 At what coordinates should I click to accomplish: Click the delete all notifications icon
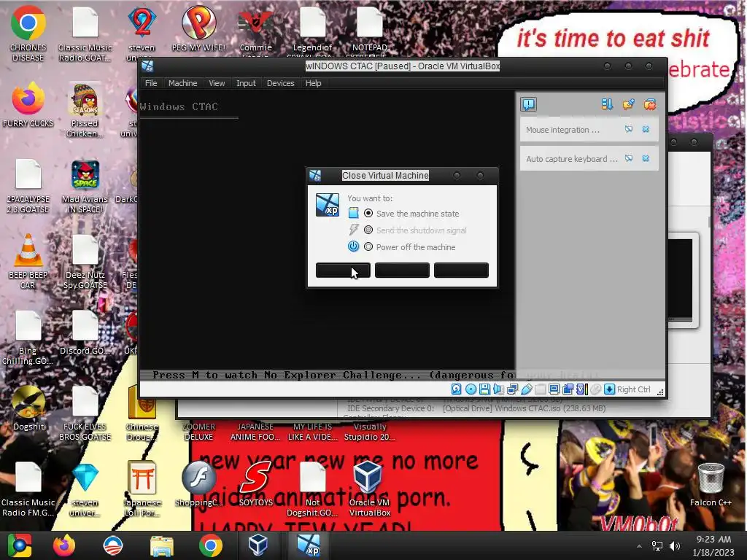coord(650,104)
